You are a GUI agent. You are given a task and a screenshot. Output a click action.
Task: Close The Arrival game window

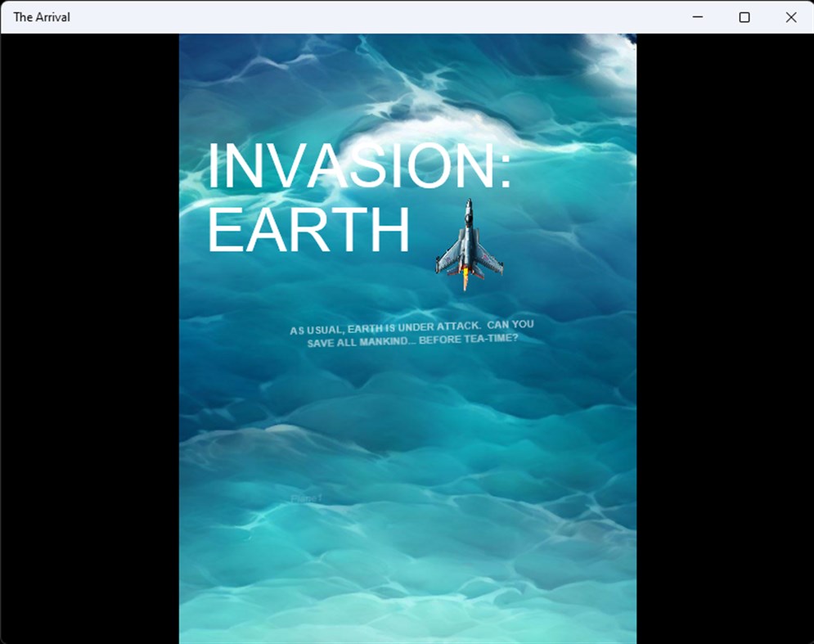(x=790, y=16)
